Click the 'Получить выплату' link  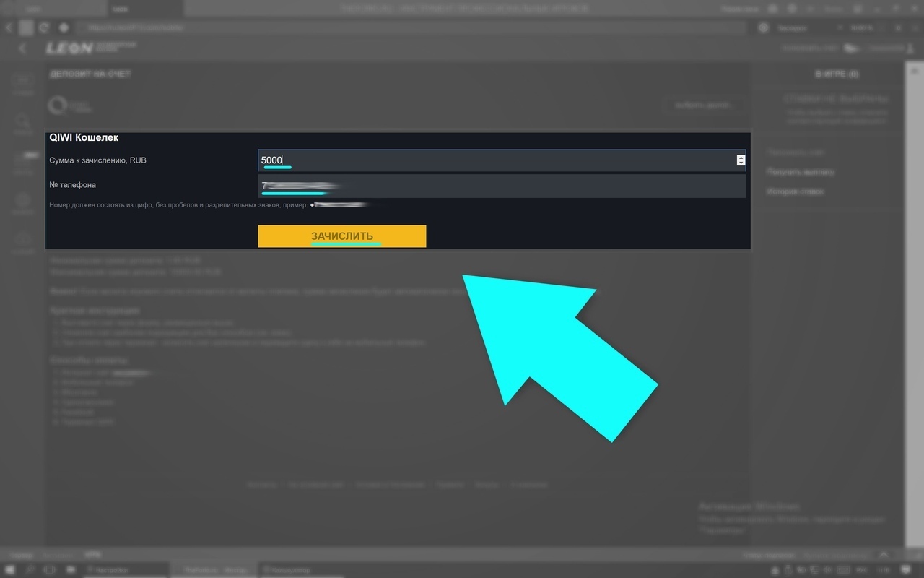[x=801, y=172]
